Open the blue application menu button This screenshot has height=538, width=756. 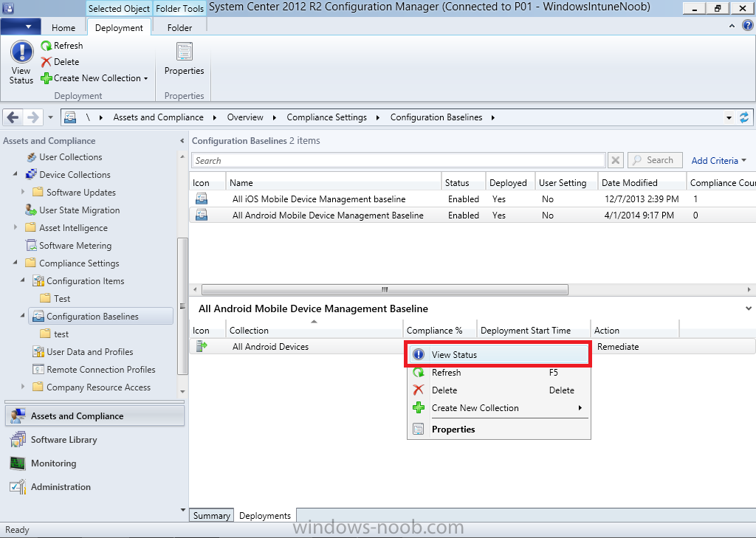[x=20, y=27]
